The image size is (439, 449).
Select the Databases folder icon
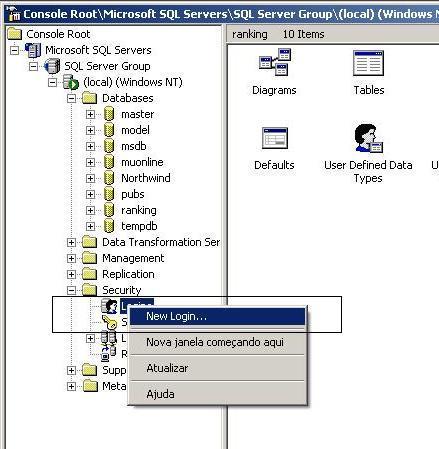coord(90,98)
